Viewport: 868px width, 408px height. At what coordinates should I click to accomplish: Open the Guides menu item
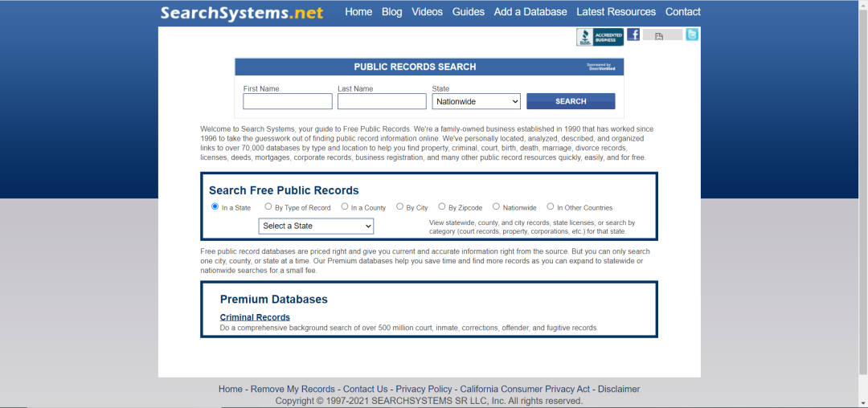point(469,11)
